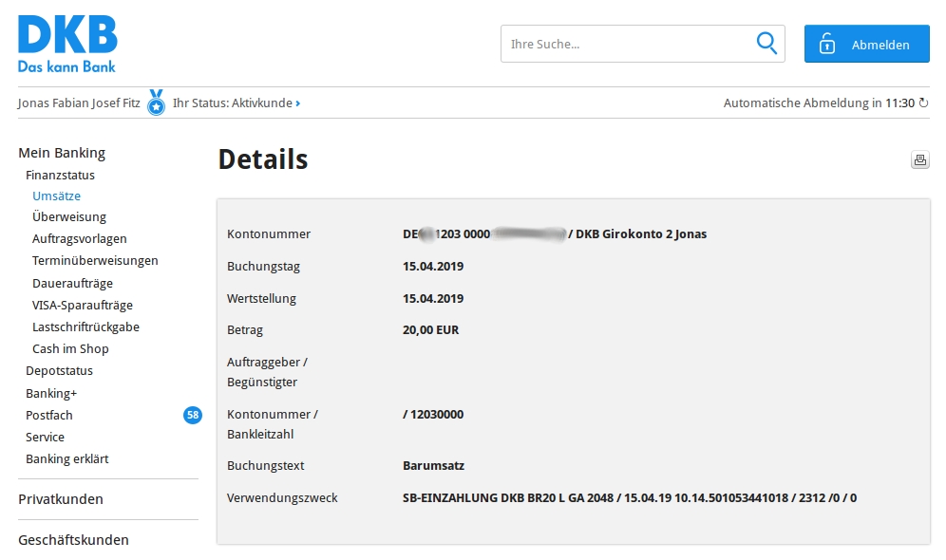Screen dimensions: 946x560
Task: Select Lastschriftrückgabe menu entry
Action: 85,327
